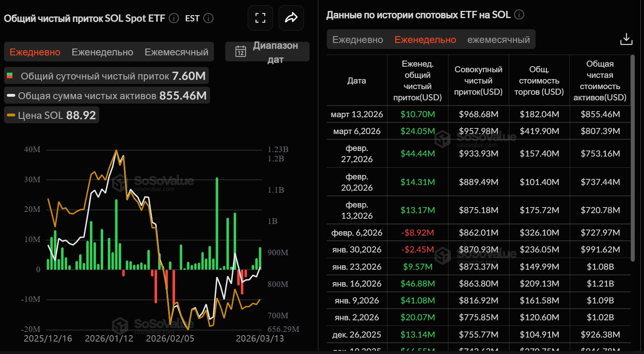Click the -$2.45M outflow cell
The width and height of the screenshot is (644, 354).
[418, 250]
